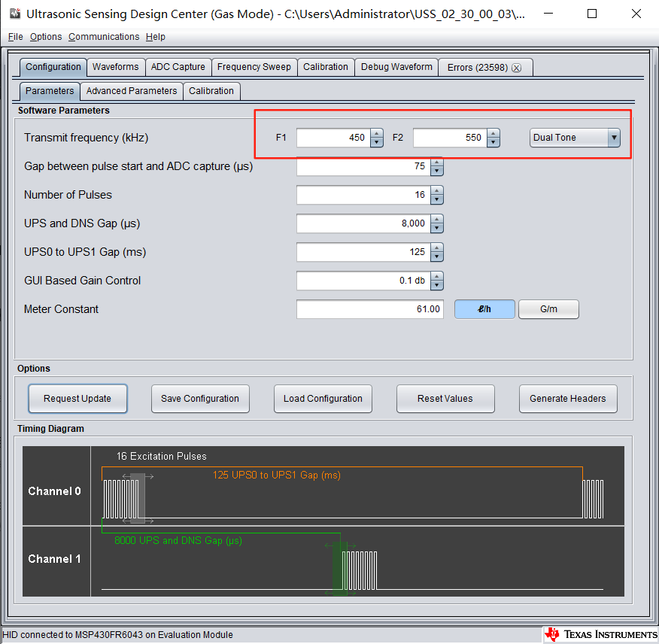Click the Texas Instruments logo
The image size is (659, 644).
(601, 635)
